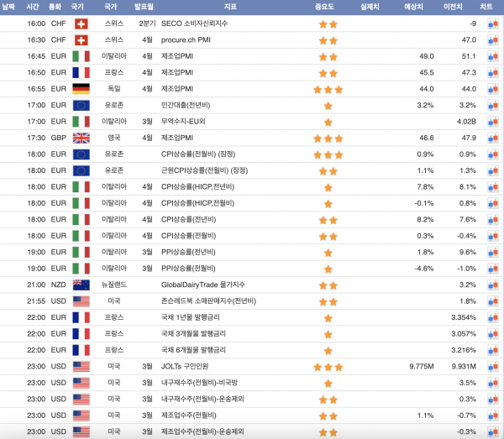This screenshot has width=504, height=439.
Task: Click the German flag icon
Action: click(x=81, y=89)
